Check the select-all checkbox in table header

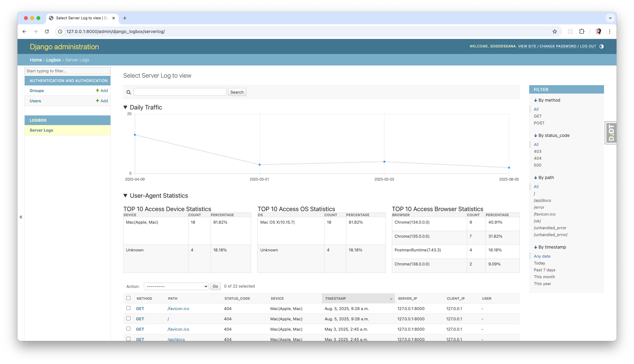[x=128, y=298]
